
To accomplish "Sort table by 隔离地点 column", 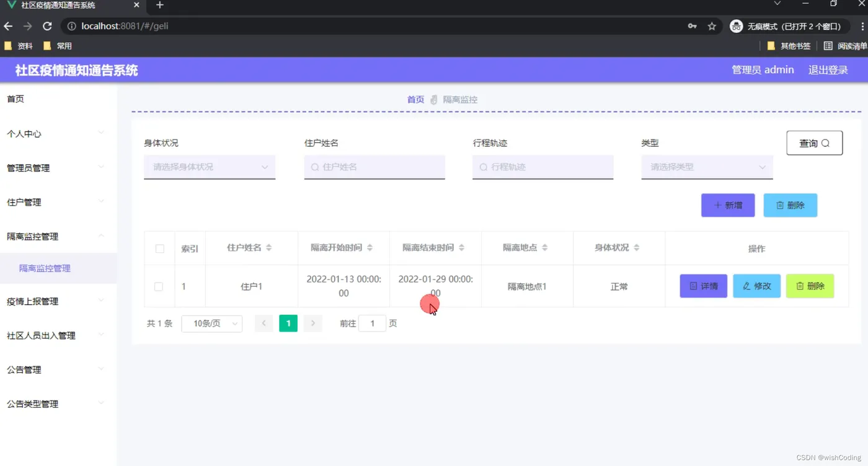I will coord(545,248).
